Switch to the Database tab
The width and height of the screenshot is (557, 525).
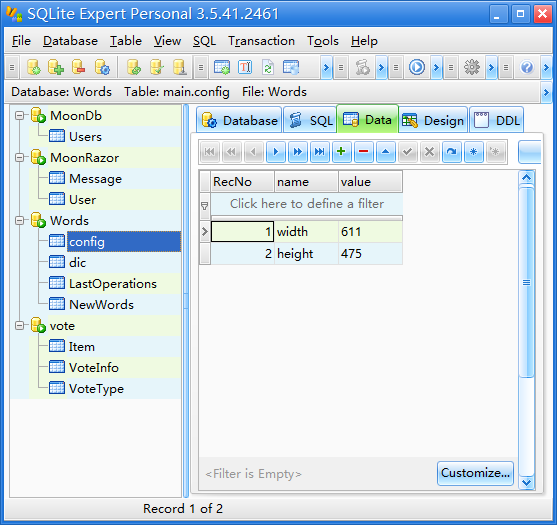click(239, 120)
